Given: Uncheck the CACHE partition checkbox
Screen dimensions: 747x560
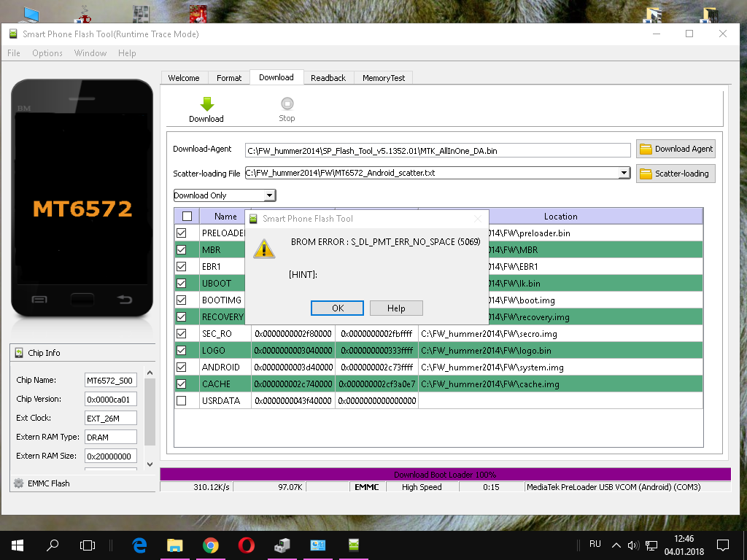Looking at the screenshot, I should click(x=182, y=384).
